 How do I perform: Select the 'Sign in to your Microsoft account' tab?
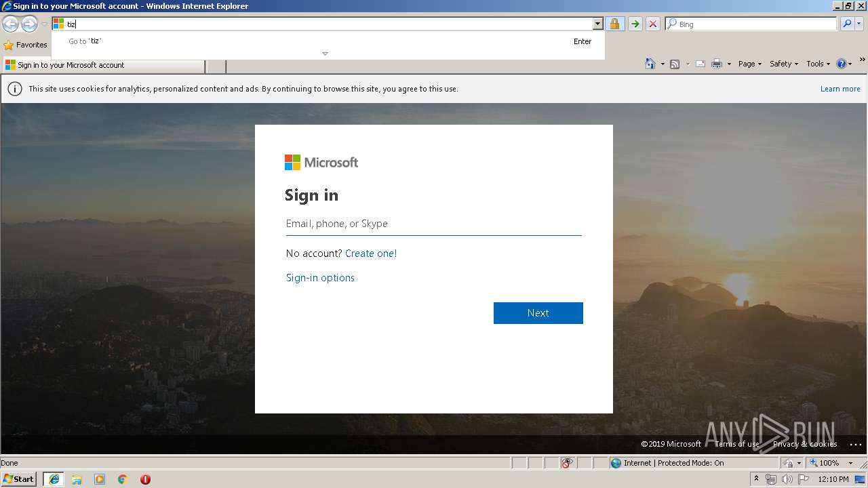click(x=103, y=65)
